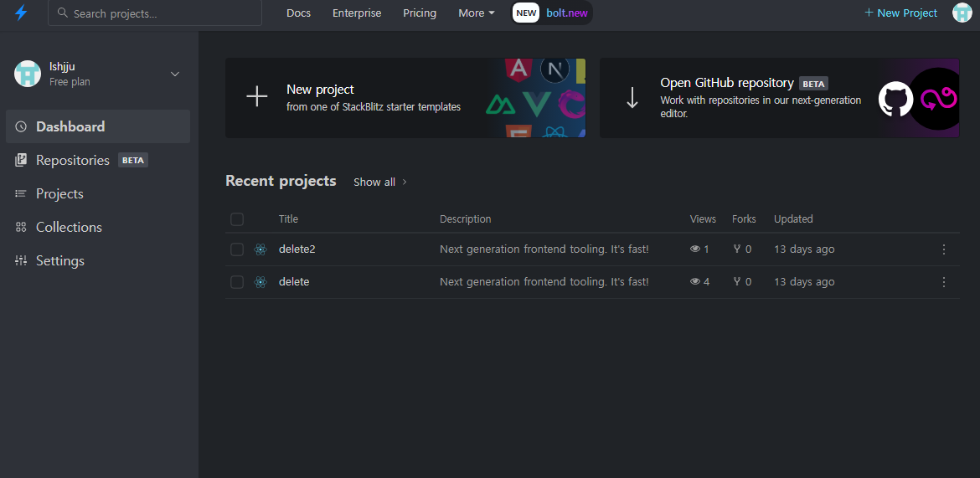Open the delete2 project title

297,249
